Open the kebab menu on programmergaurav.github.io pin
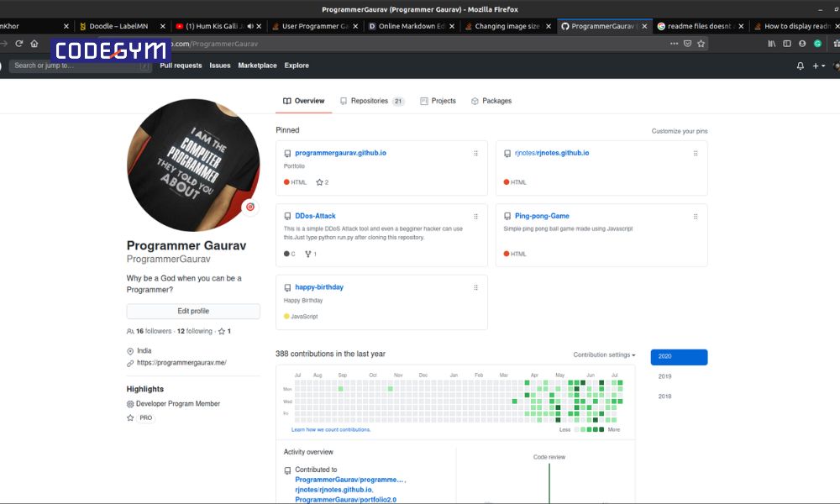Image resolution: width=840 pixels, height=504 pixels. [476, 153]
